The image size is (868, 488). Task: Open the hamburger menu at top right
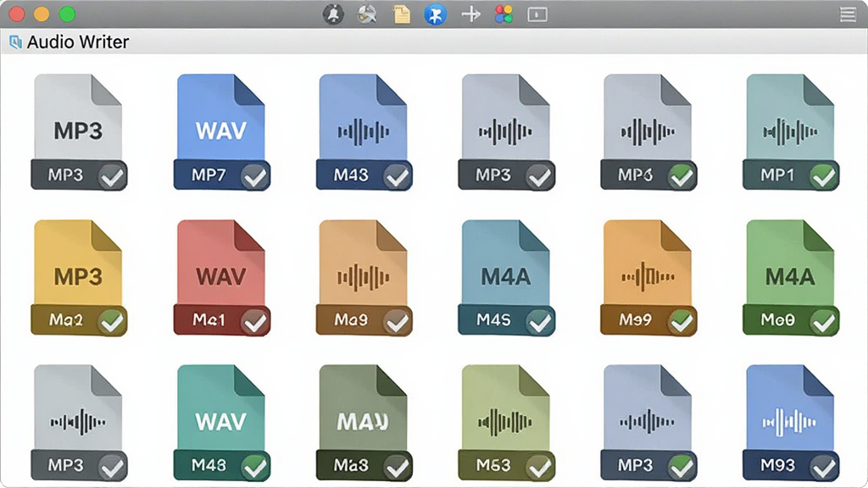tap(848, 14)
